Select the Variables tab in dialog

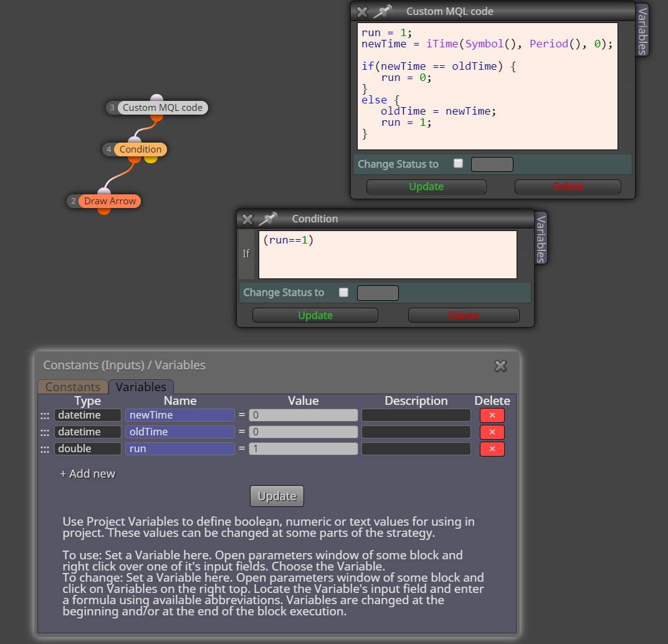(141, 387)
